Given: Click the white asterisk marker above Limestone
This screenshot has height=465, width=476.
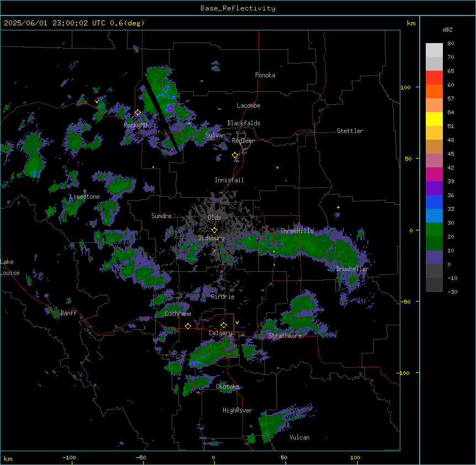Looking at the screenshot, I should (x=84, y=191).
